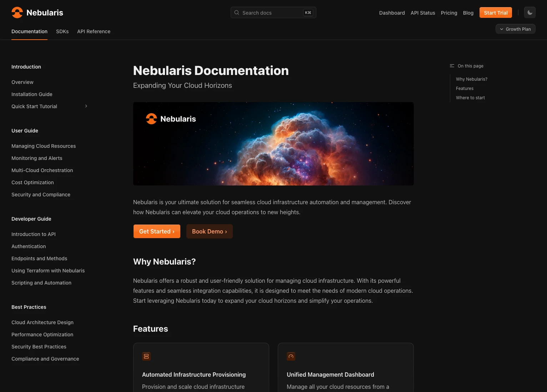Click the Features section heading
This screenshot has width=547, height=392.
coord(150,329)
